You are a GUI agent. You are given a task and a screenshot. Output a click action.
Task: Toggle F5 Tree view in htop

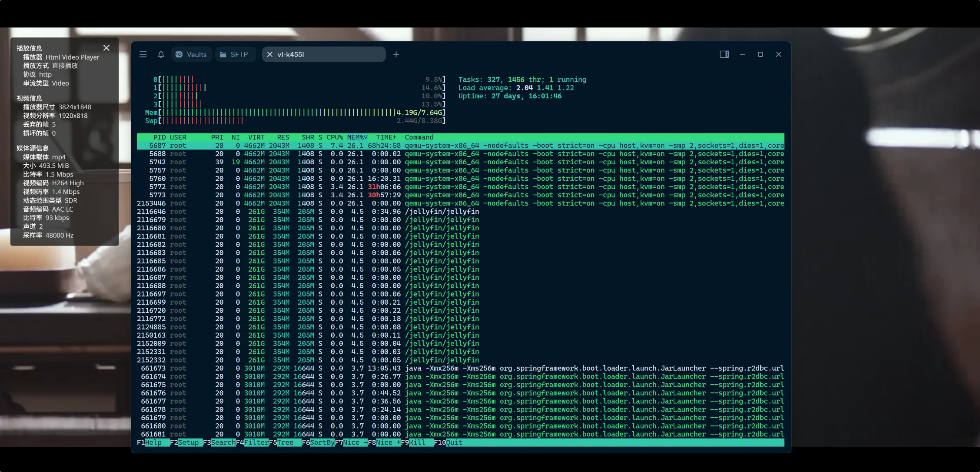285,442
